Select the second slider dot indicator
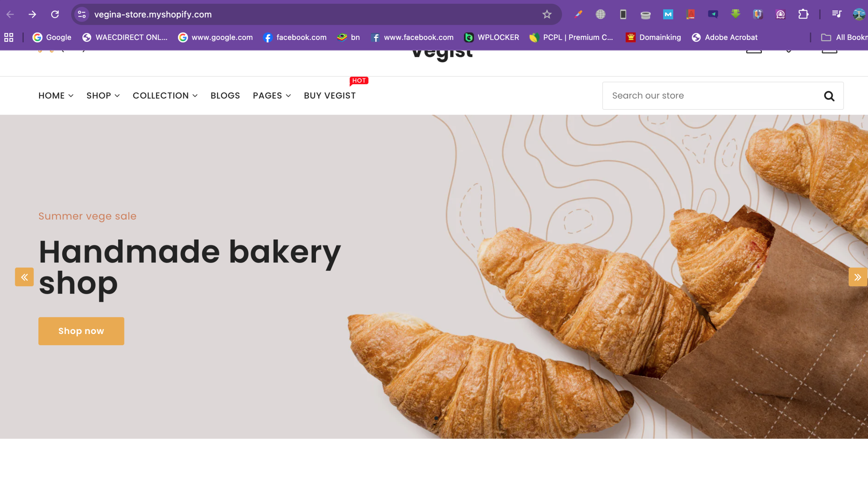Screen dimensions: 868x479 coord(446,418)
